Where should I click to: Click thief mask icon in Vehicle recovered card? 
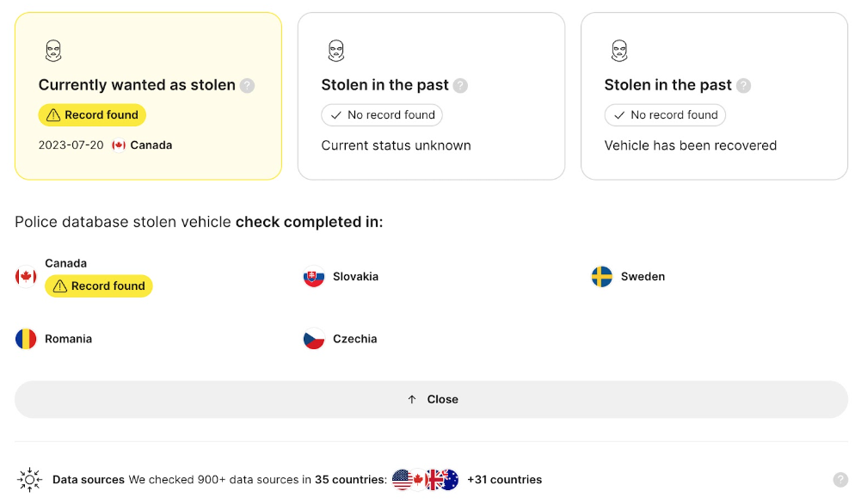(619, 51)
